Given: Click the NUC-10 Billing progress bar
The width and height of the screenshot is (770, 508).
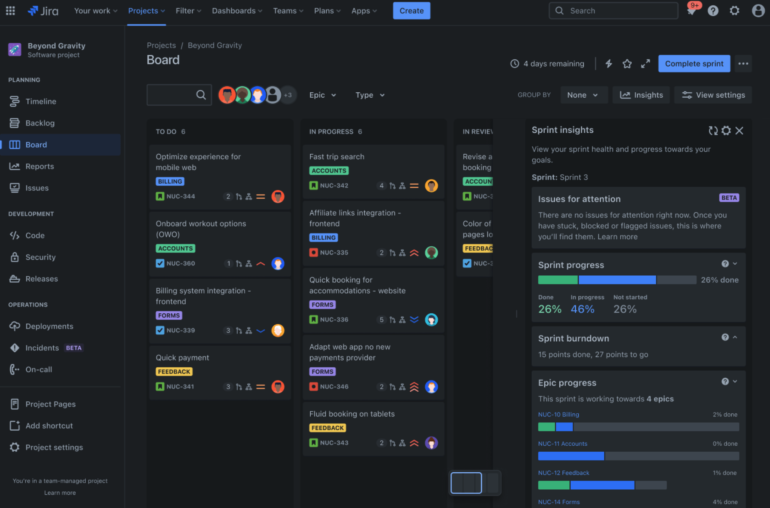Looking at the screenshot, I should coord(638,427).
